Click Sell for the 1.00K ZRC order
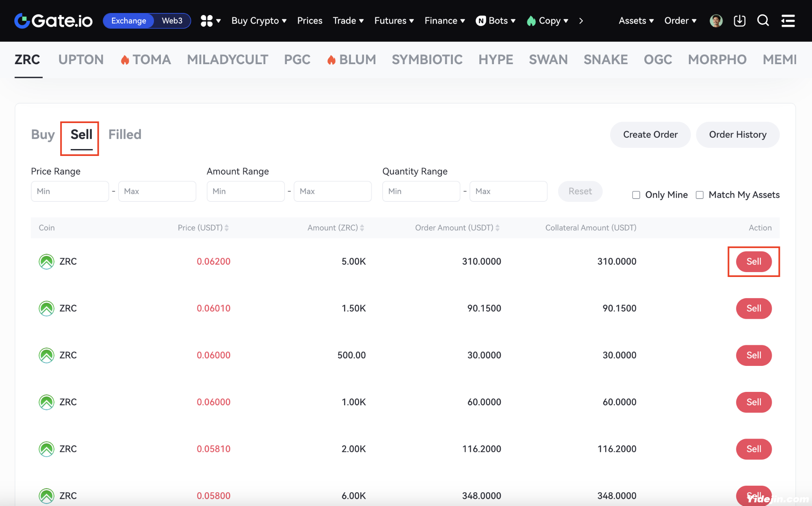 (754, 402)
